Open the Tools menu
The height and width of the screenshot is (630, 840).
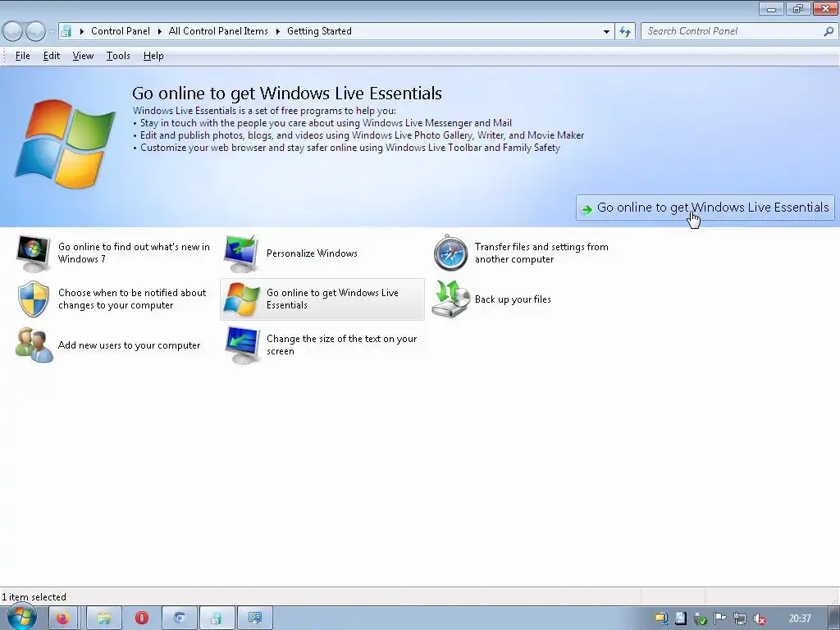tap(118, 56)
